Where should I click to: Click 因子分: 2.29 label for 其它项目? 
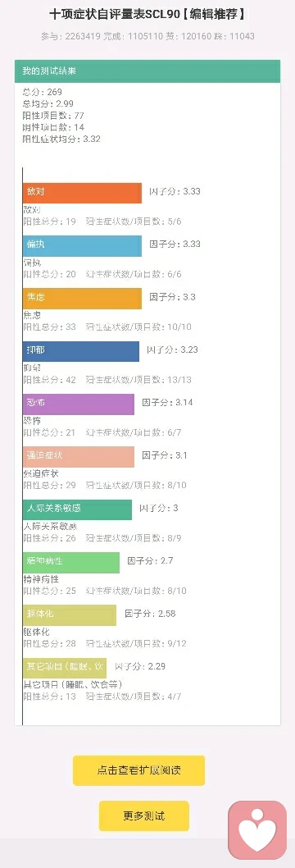click(140, 666)
